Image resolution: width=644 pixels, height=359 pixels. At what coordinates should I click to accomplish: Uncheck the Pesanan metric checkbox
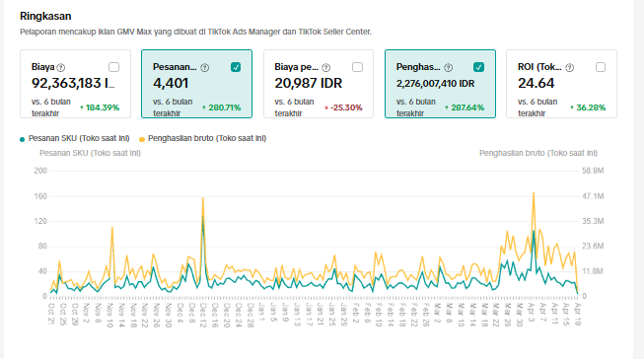(x=236, y=67)
